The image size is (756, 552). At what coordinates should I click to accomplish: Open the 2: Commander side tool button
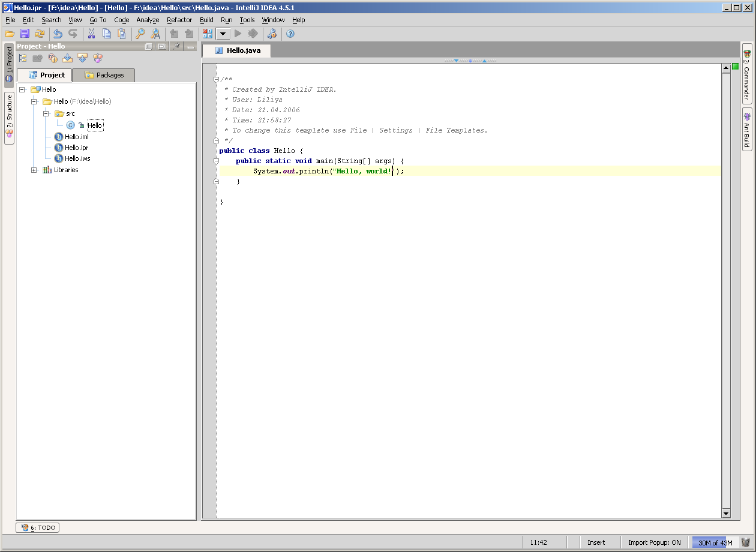747,74
